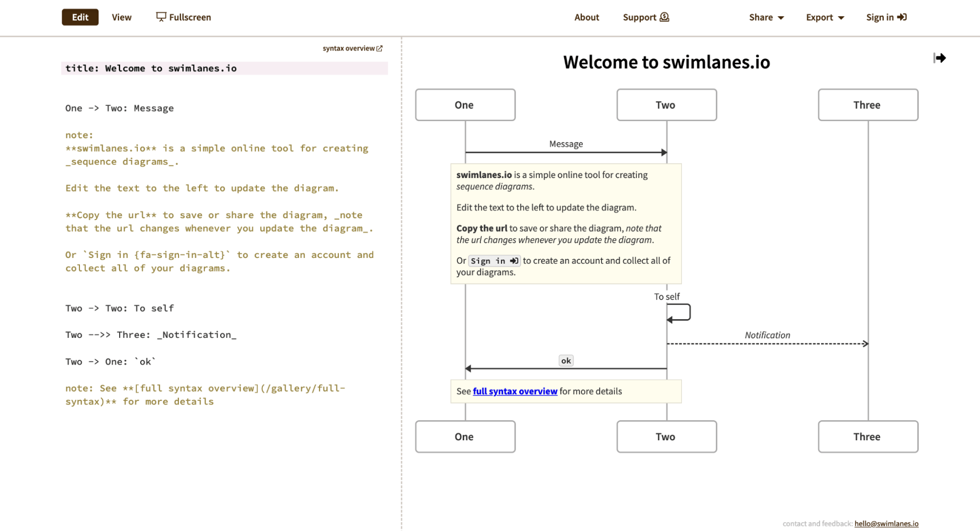Click the "ok" label on the return arrow
The height and width of the screenshot is (531, 980).
coord(565,360)
